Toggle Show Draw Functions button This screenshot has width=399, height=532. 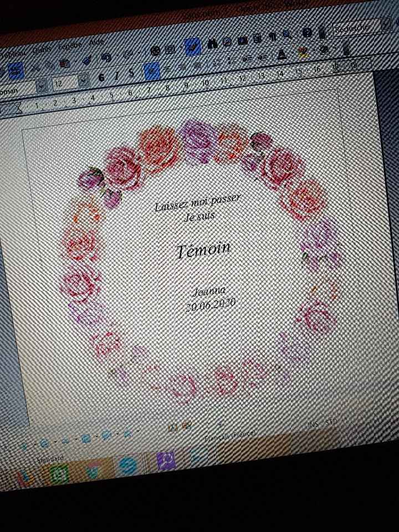(x=193, y=47)
